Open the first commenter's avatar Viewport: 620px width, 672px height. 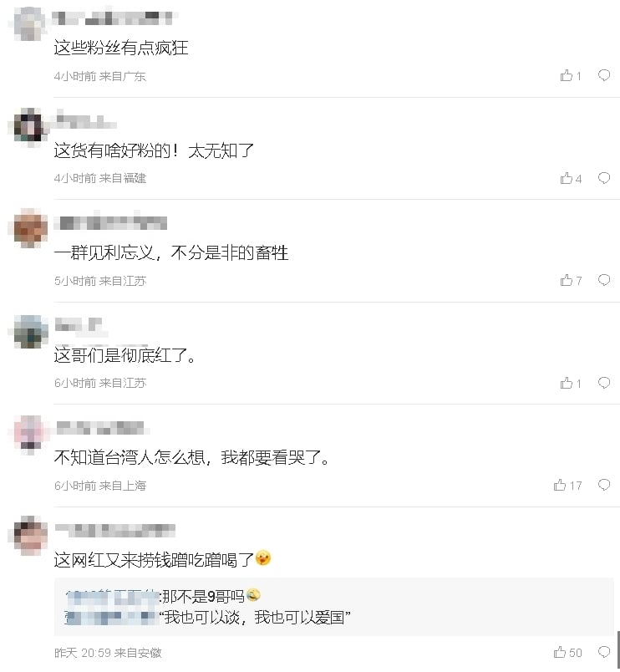tap(28, 21)
